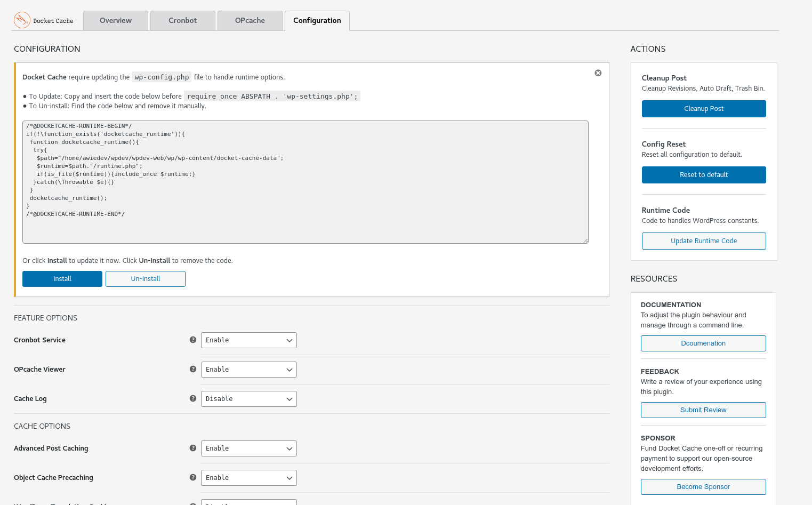Run Cleanup Post action
Viewport: 812px width, 505px height.
[x=703, y=108]
